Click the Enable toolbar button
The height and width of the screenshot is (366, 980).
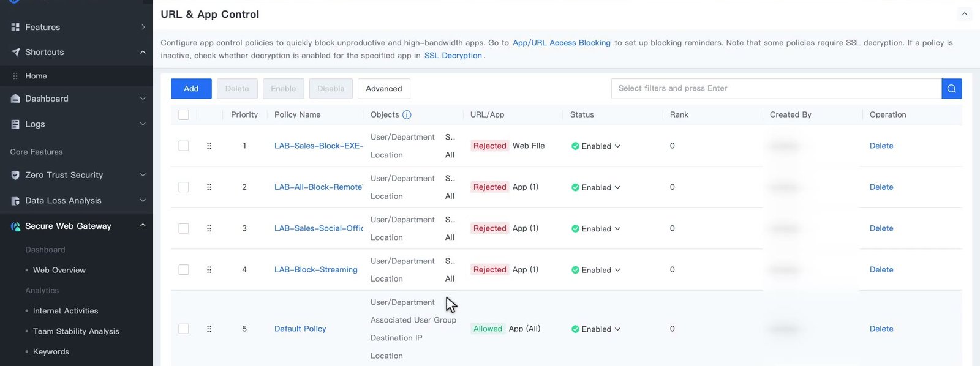pyautogui.click(x=284, y=89)
